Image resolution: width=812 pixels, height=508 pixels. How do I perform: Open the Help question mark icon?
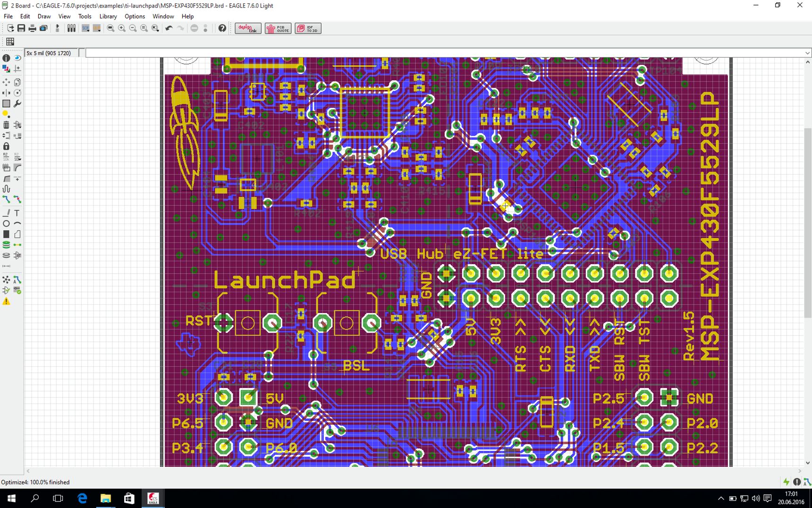pos(222,28)
